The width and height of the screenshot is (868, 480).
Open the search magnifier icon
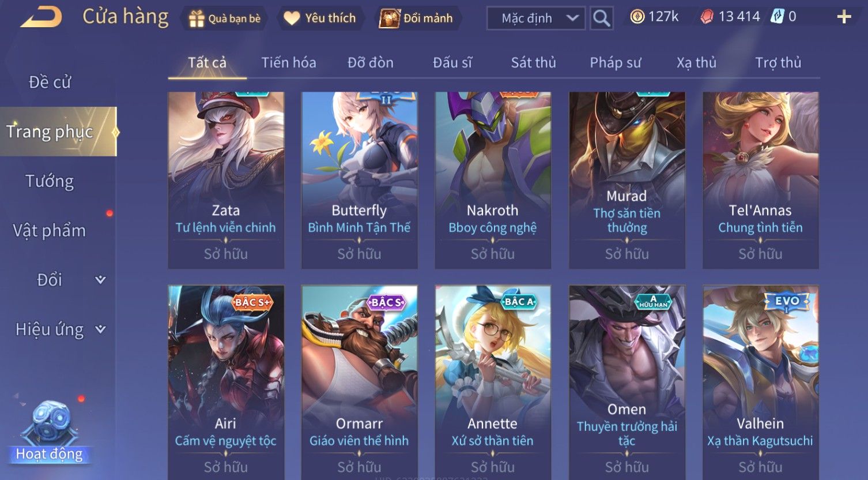tap(601, 18)
